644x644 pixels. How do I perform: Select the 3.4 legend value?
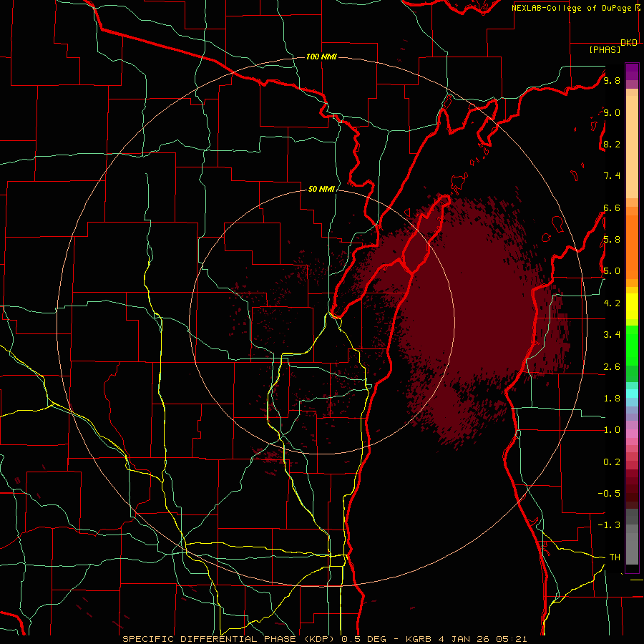(x=612, y=335)
